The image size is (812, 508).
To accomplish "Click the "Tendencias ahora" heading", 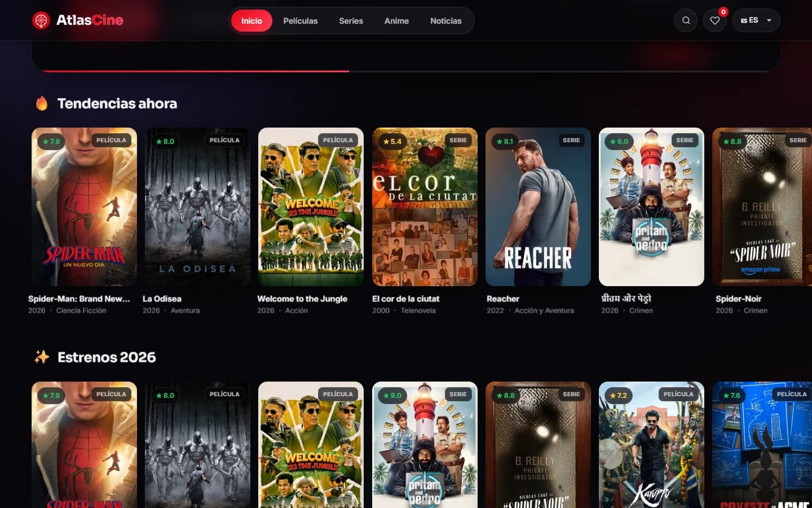I will click(x=117, y=103).
